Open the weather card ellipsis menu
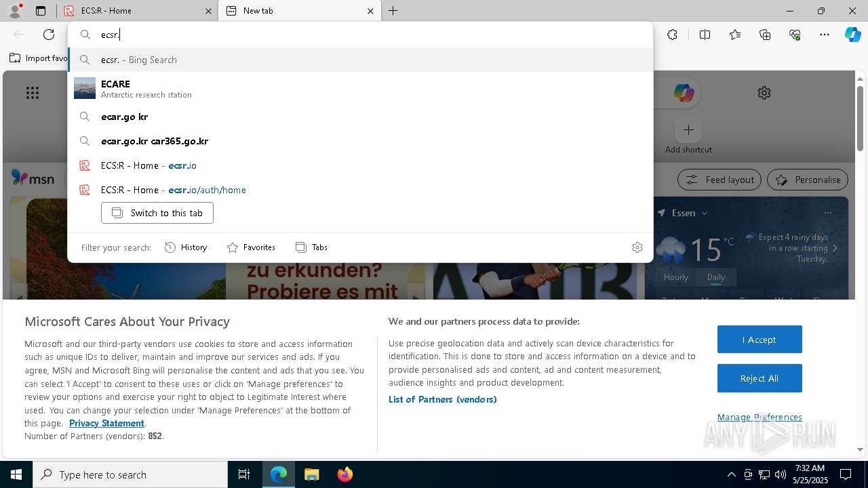The width and height of the screenshot is (868, 488). (827, 213)
